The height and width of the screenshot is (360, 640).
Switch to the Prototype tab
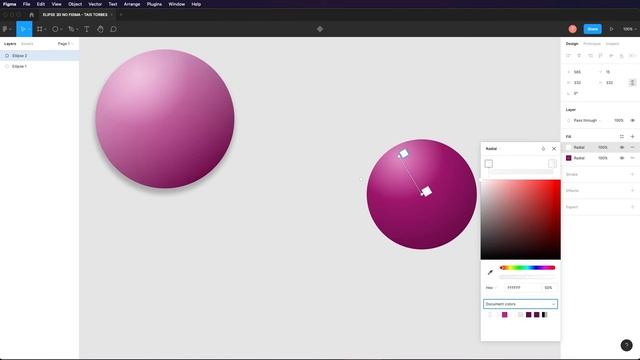[x=592, y=44]
